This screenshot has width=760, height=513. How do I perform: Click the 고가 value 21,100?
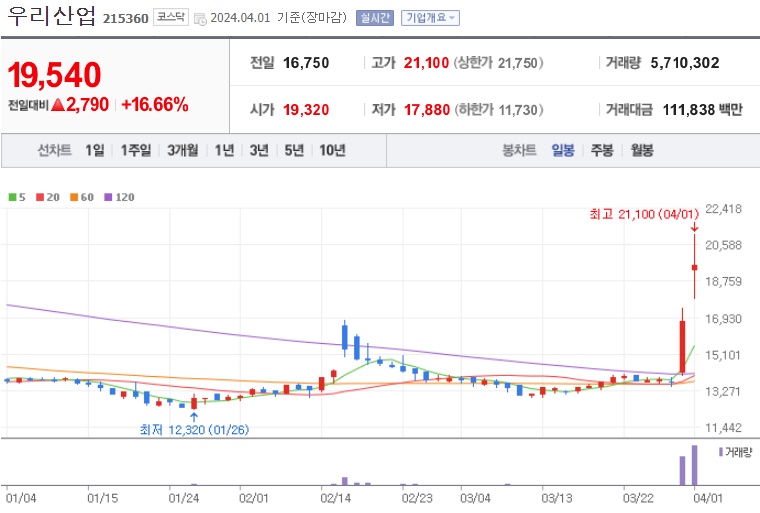(x=426, y=63)
